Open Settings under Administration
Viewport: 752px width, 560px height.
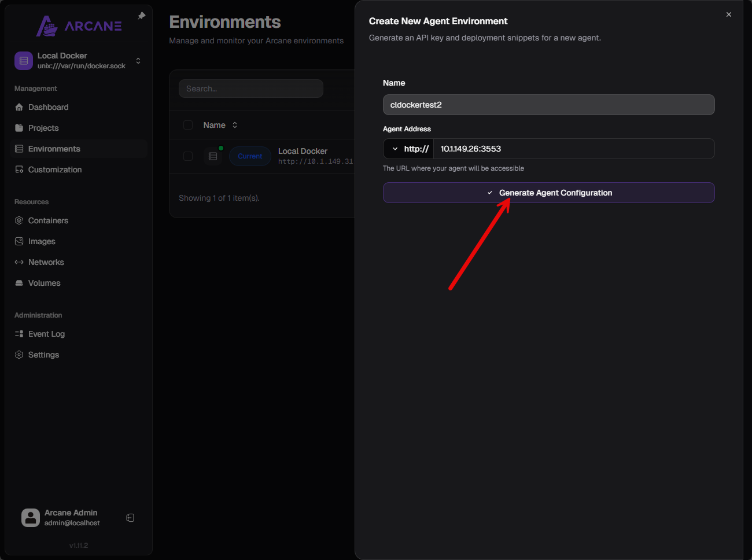(x=43, y=355)
